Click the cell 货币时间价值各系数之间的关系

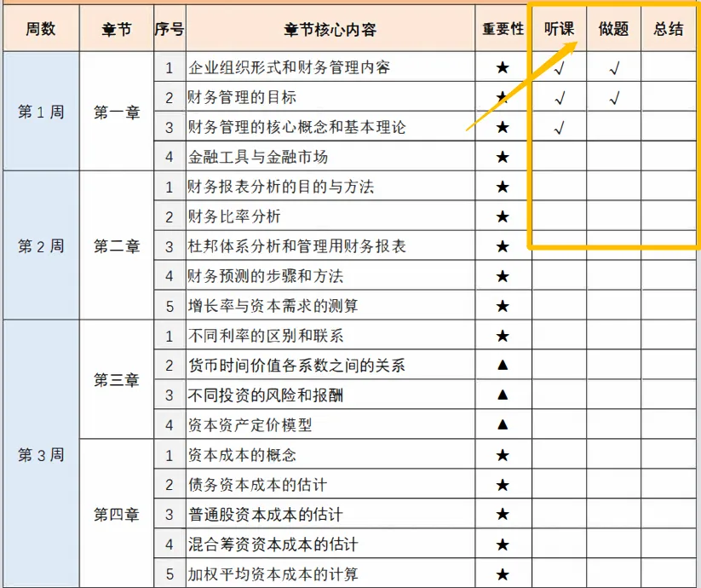[330, 365]
